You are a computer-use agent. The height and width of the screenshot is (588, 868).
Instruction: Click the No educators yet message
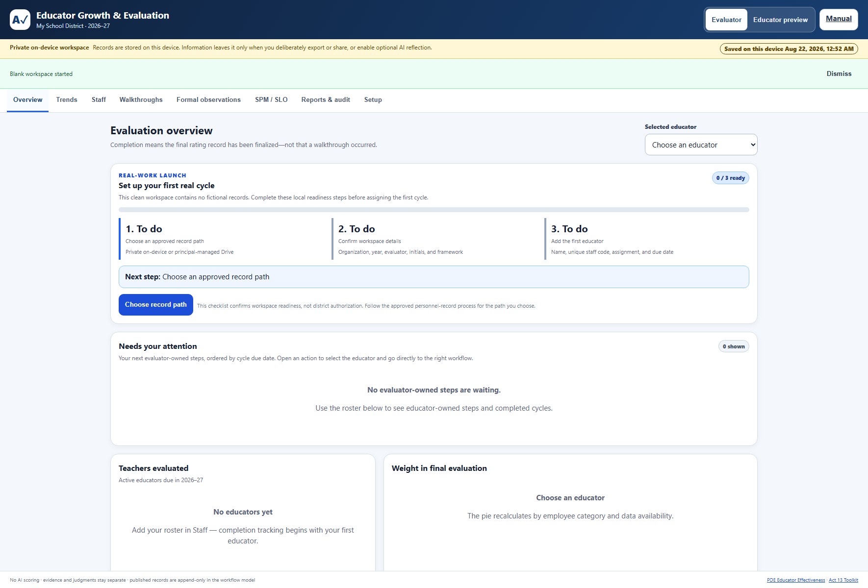(243, 512)
